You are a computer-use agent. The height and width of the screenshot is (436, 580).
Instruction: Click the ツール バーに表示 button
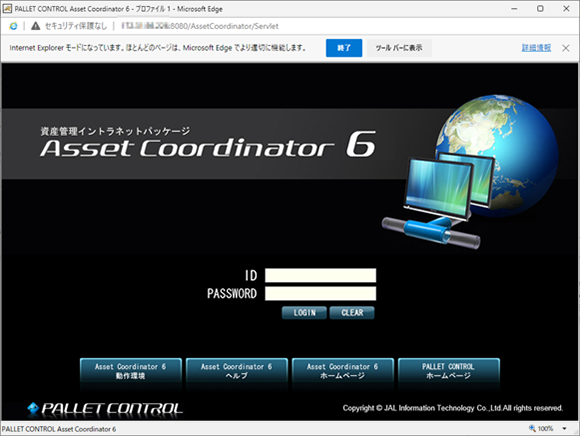(x=399, y=48)
